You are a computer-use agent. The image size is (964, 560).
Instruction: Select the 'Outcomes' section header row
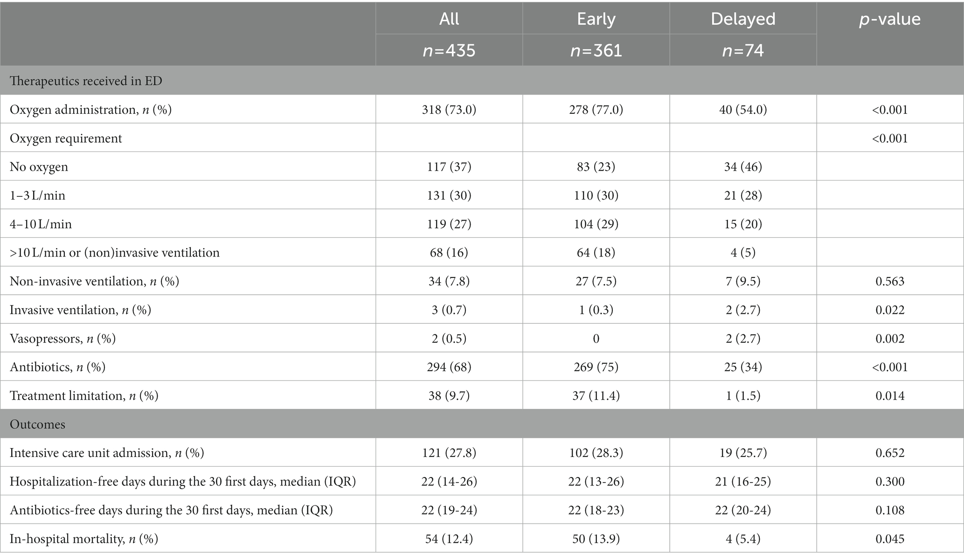click(482, 424)
